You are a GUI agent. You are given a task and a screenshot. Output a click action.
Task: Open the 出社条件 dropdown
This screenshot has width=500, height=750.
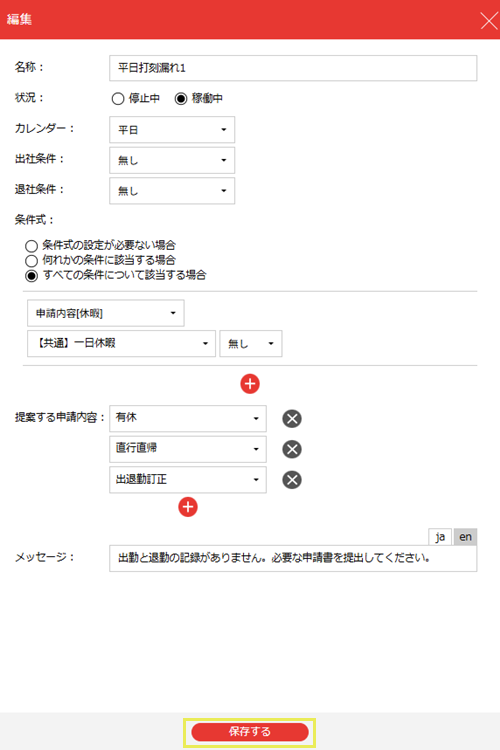coord(172,160)
